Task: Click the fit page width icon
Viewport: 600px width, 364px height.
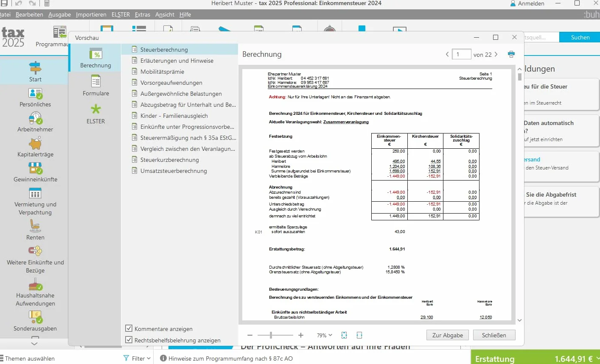Action: tap(359, 335)
